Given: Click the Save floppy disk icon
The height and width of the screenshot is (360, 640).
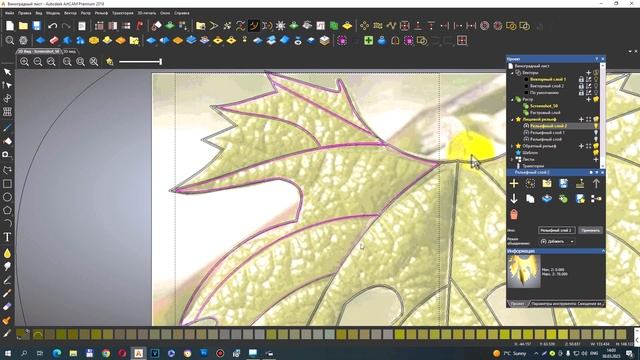Looking at the screenshot, I should click(36, 26).
